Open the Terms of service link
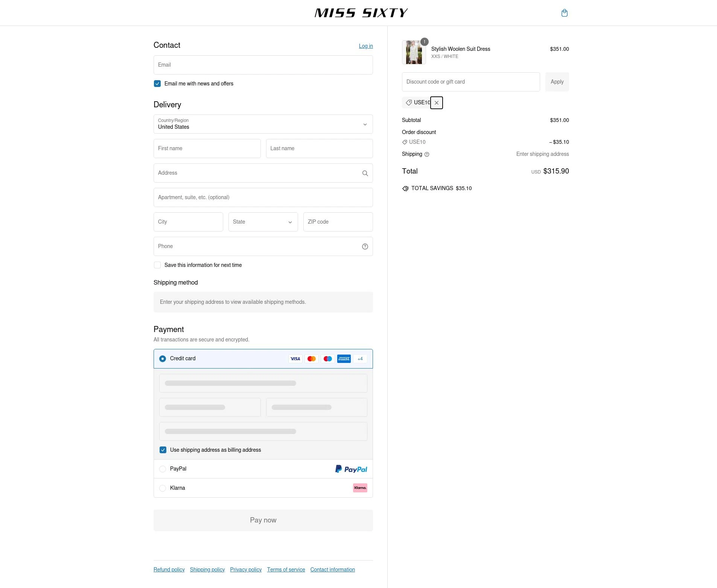 [x=286, y=570]
